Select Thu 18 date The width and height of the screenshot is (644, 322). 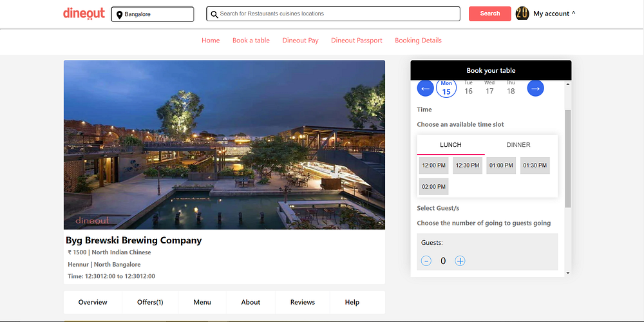511,88
